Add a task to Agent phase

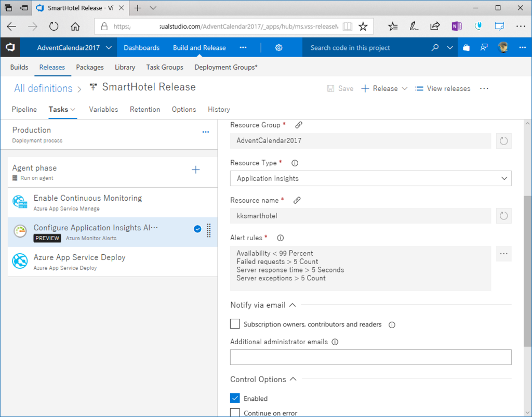[x=196, y=170]
